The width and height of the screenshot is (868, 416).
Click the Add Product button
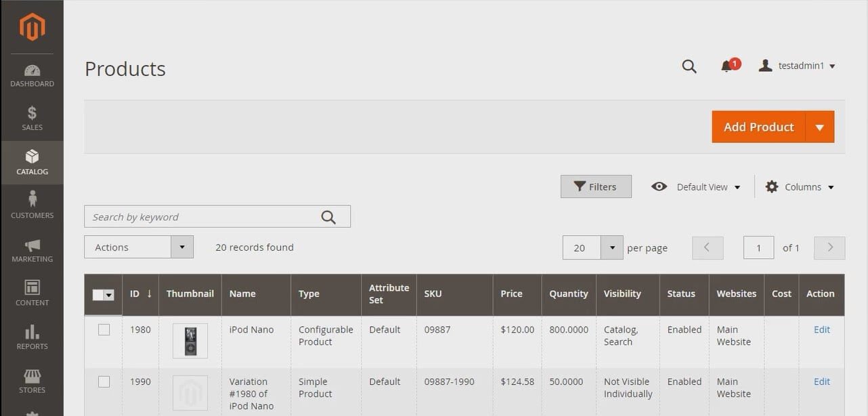pyautogui.click(x=758, y=127)
